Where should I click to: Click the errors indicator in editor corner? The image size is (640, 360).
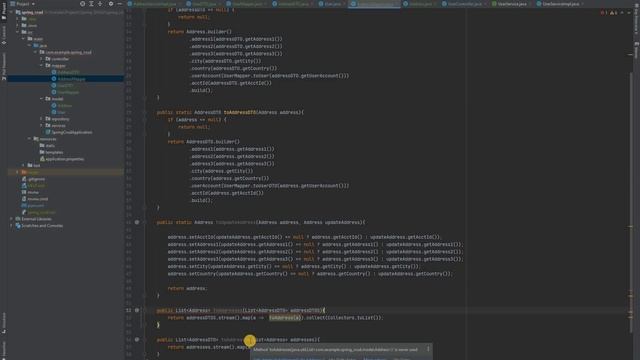604,13
